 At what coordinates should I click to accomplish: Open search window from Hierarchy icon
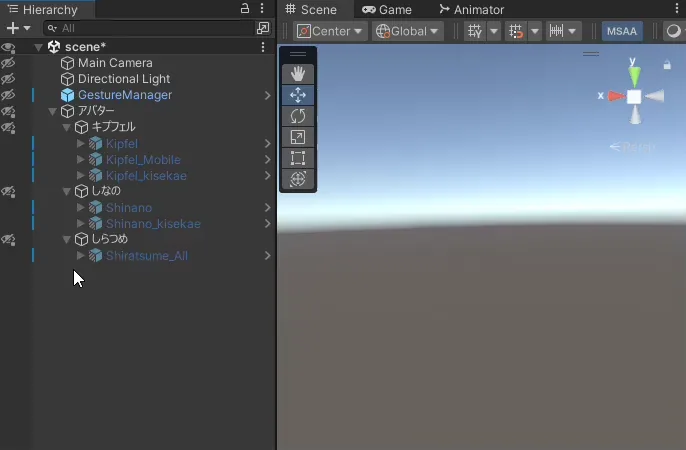pyautogui.click(x=262, y=28)
